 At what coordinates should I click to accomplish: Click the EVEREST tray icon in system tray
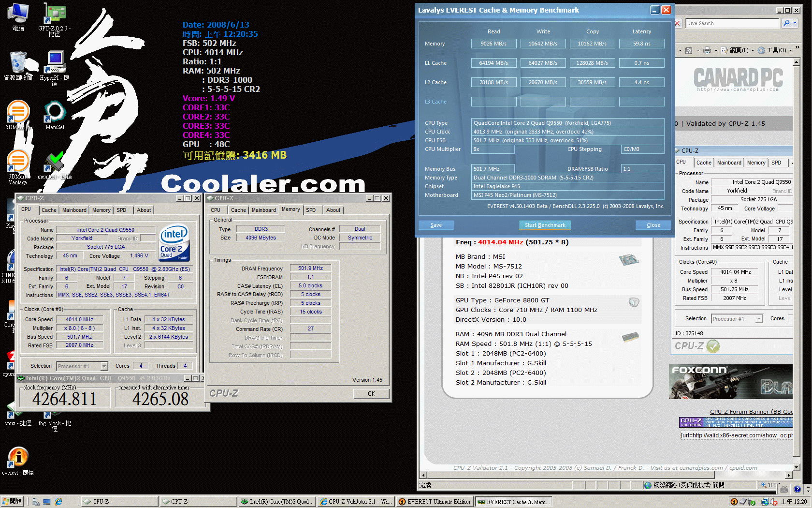tap(734, 502)
